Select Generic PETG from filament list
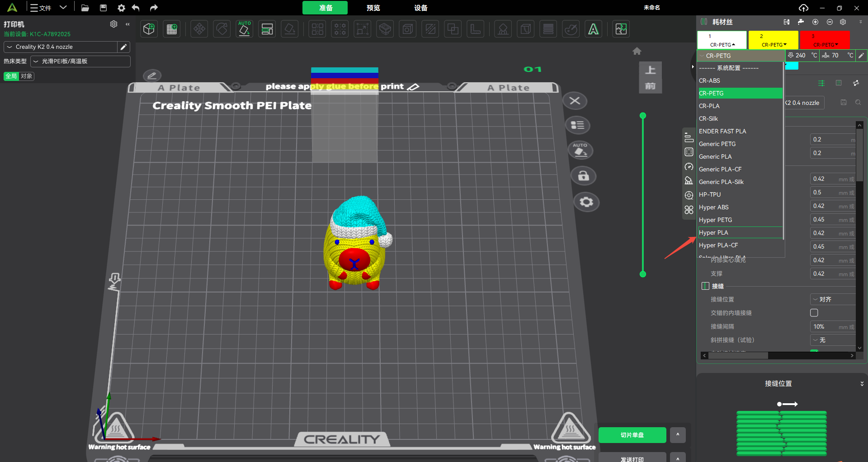The width and height of the screenshot is (868, 462). click(x=741, y=144)
